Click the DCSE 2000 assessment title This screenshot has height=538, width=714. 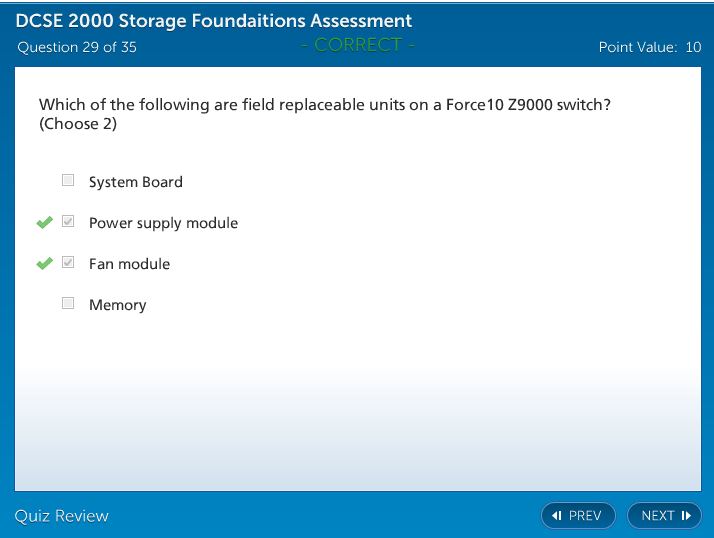point(214,21)
